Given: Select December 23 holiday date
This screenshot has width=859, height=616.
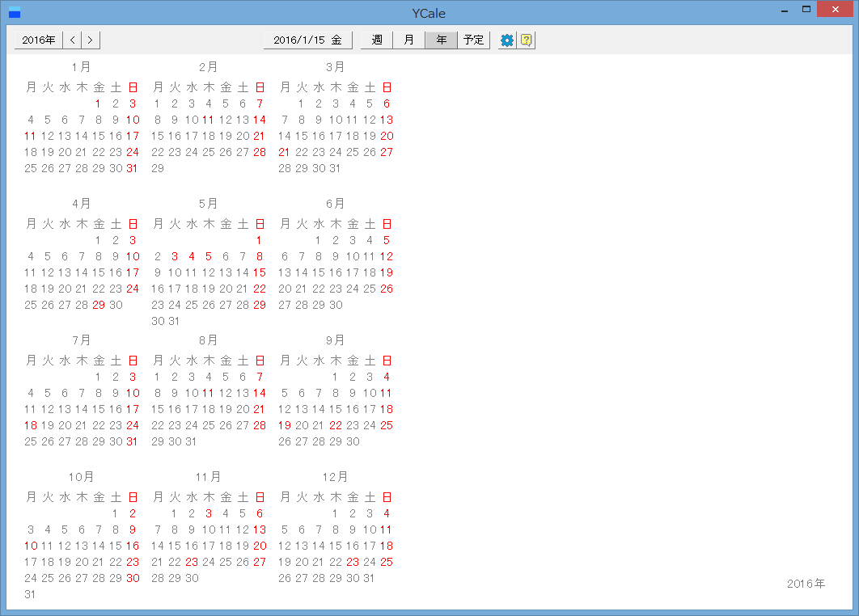Looking at the screenshot, I should point(353,563).
